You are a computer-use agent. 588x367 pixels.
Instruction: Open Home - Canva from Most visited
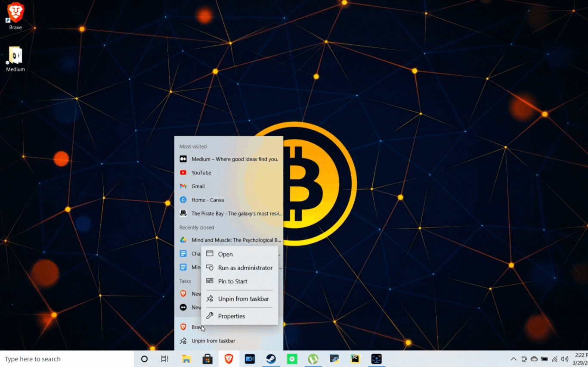[x=229, y=200]
